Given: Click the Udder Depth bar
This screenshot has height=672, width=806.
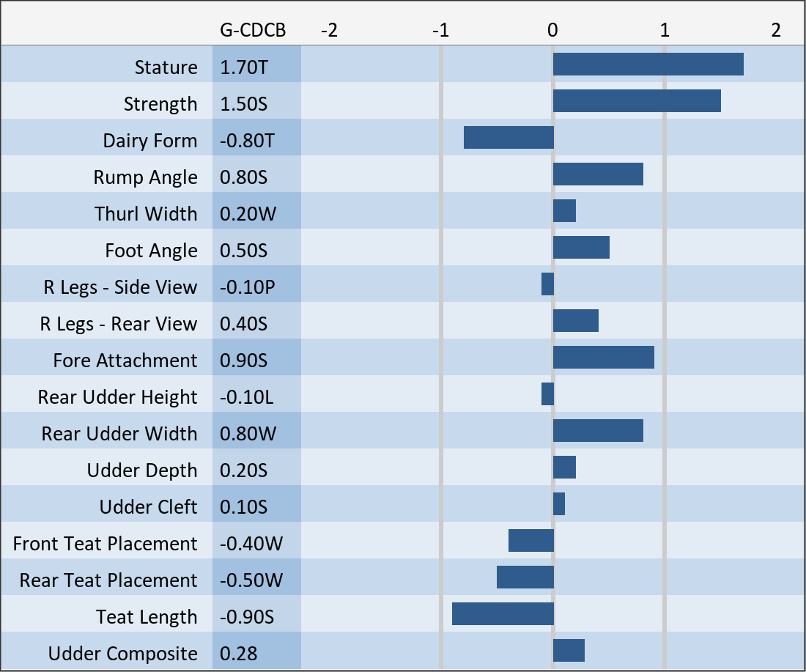Looking at the screenshot, I should point(564,468).
